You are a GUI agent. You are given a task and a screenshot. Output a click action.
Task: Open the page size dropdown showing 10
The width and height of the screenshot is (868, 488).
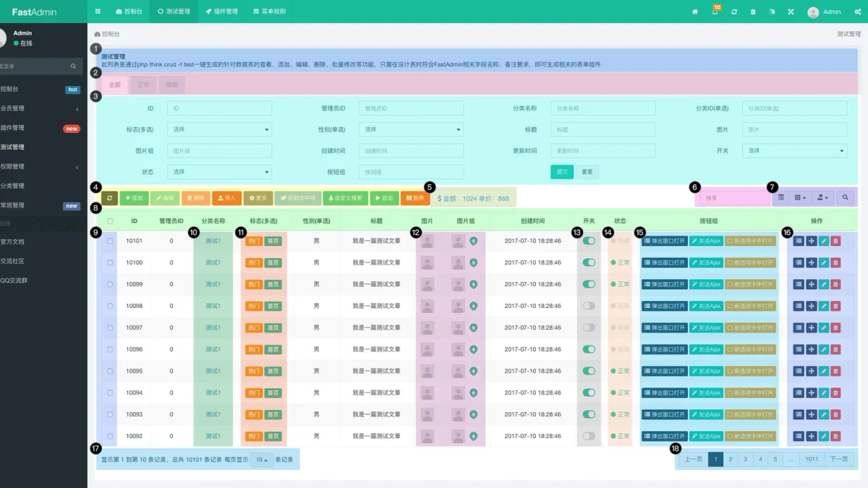click(262, 460)
